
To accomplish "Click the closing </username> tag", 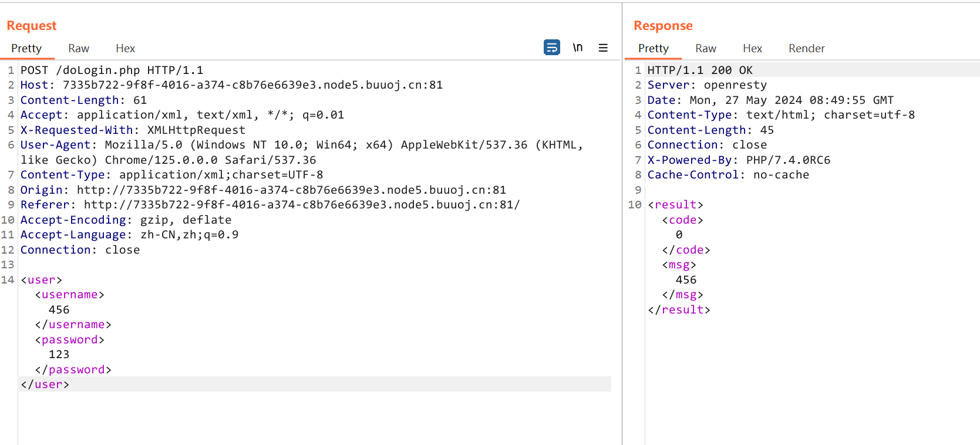I will click(73, 324).
